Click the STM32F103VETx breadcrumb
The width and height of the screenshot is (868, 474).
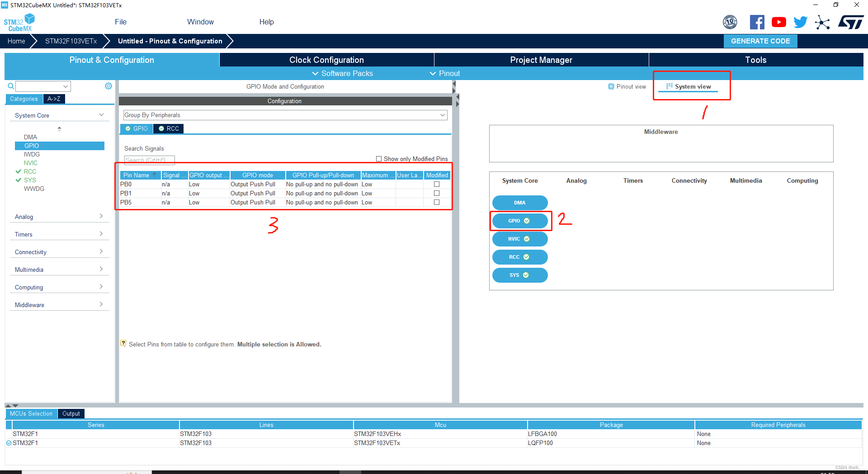[x=71, y=41]
